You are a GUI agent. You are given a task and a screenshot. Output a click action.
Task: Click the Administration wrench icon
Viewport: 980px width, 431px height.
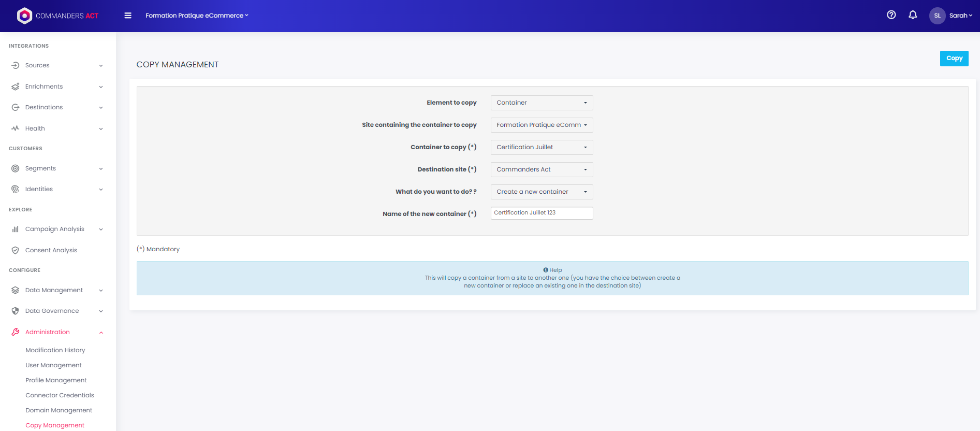pyautogui.click(x=16, y=332)
